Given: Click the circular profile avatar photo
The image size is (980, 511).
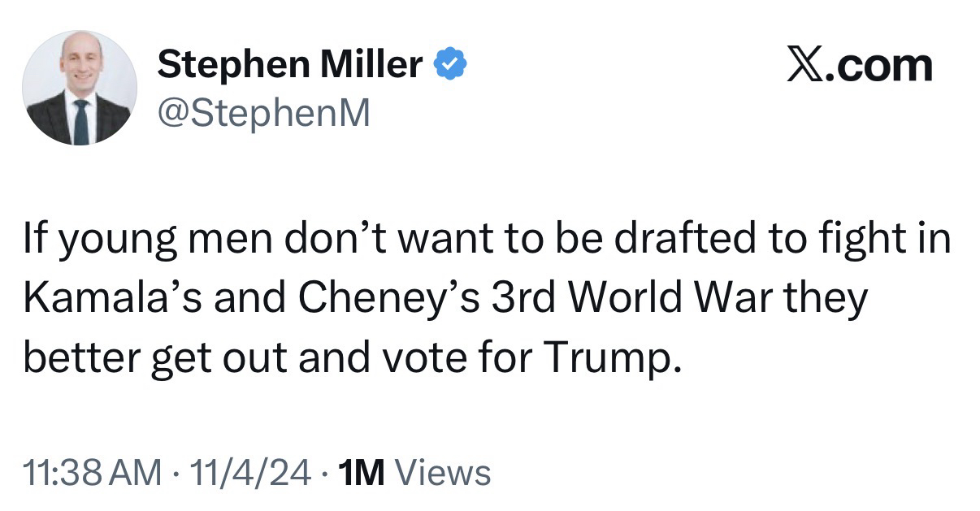Looking at the screenshot, I should (x=79, y=89).
